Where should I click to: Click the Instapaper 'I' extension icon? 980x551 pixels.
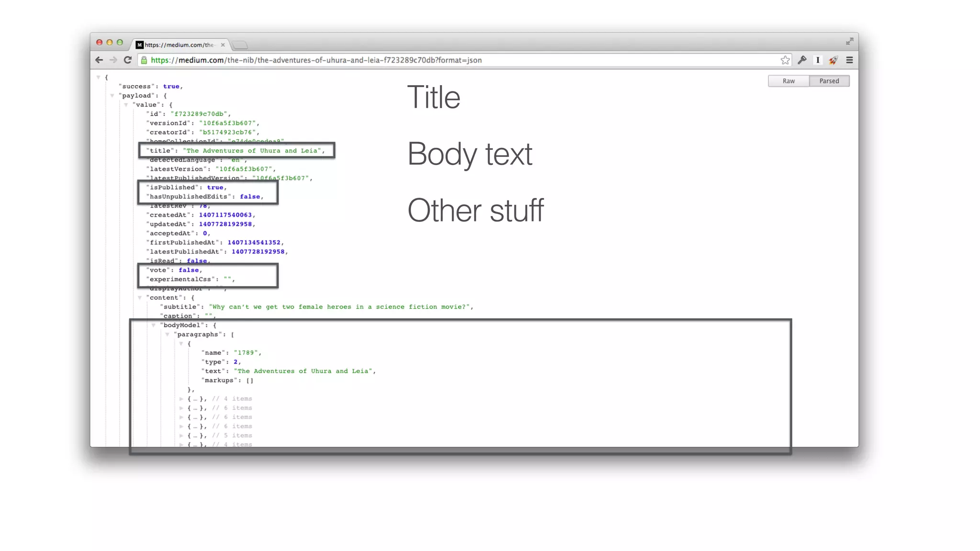pos(818,60)
